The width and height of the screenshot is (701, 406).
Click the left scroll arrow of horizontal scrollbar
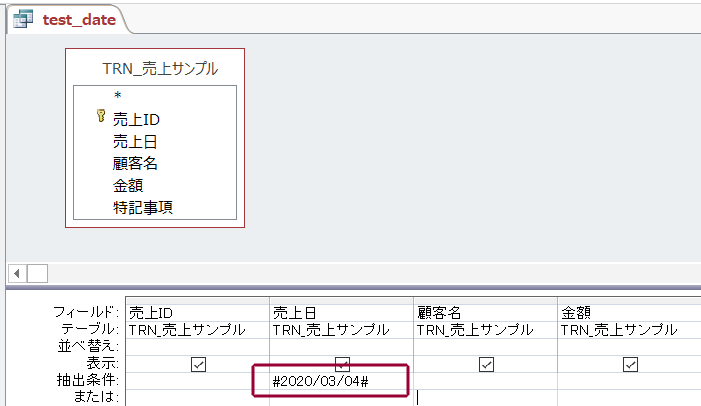pos(16,273)
